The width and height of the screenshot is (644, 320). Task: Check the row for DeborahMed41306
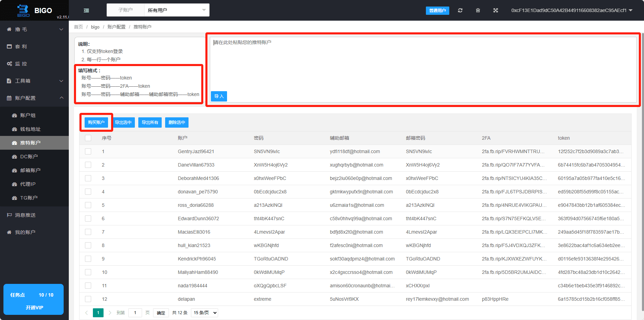(x=88, y=178)
